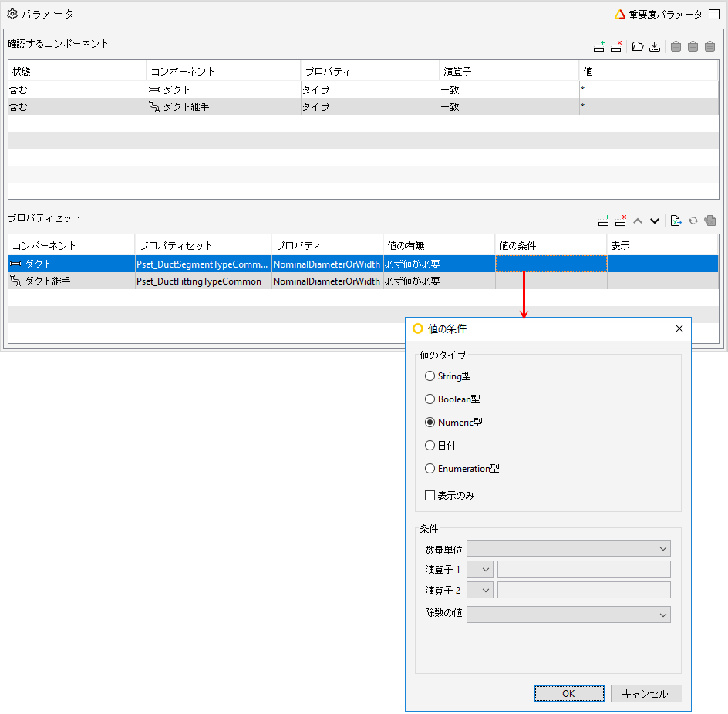Image resolution: width=728 pixels, height=714 pixels.
Task: Click the circle icon in 値の条件 dialog title
Action: (x=418, y=328)
